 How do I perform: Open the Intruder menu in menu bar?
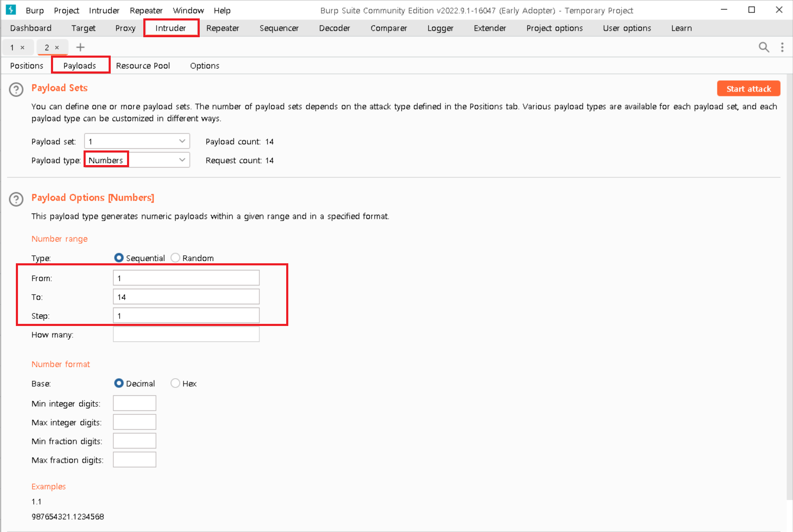click(x=104, y=10)
